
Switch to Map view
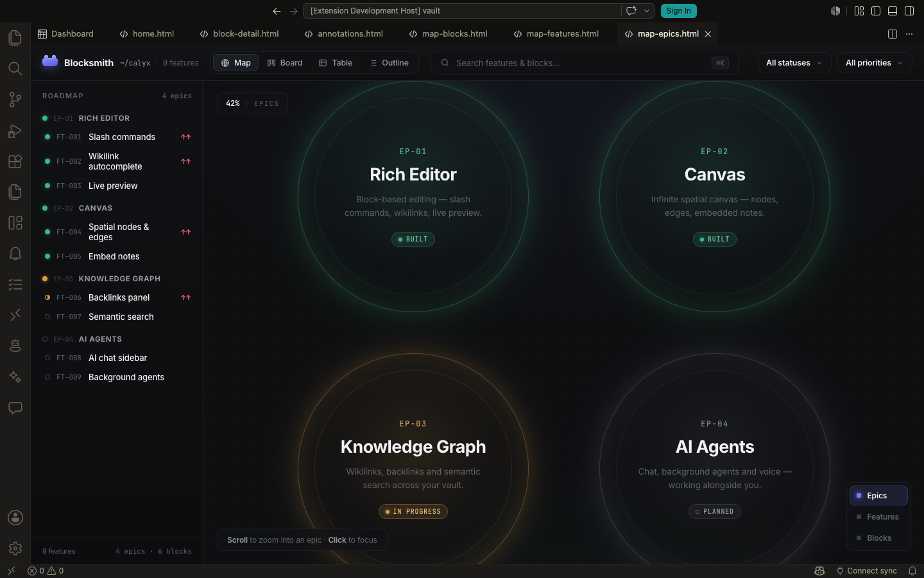coord(235,63)
